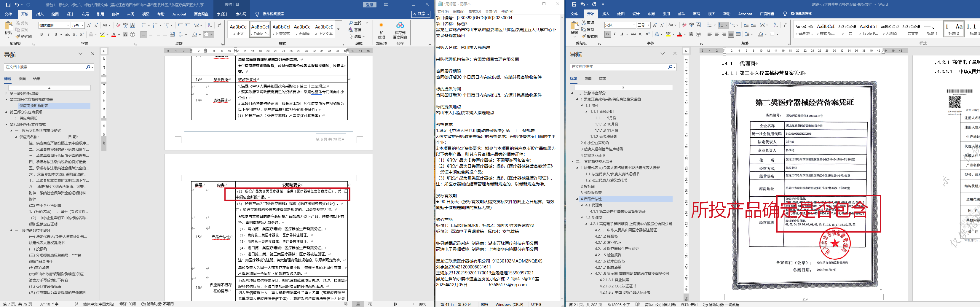Click the 复制 copy button in right Word

[588, 30]
